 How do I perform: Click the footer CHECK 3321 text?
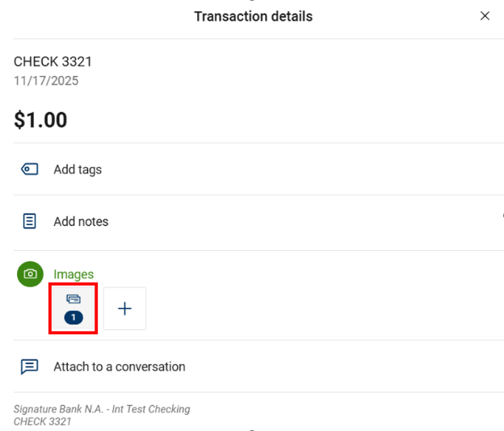point(42,421)
